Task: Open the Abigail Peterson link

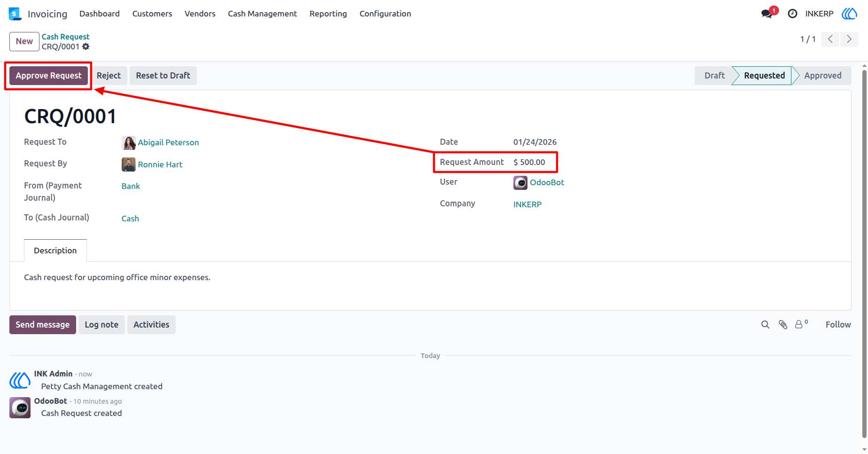Action: pyautogui.click(x=168, y=142)
